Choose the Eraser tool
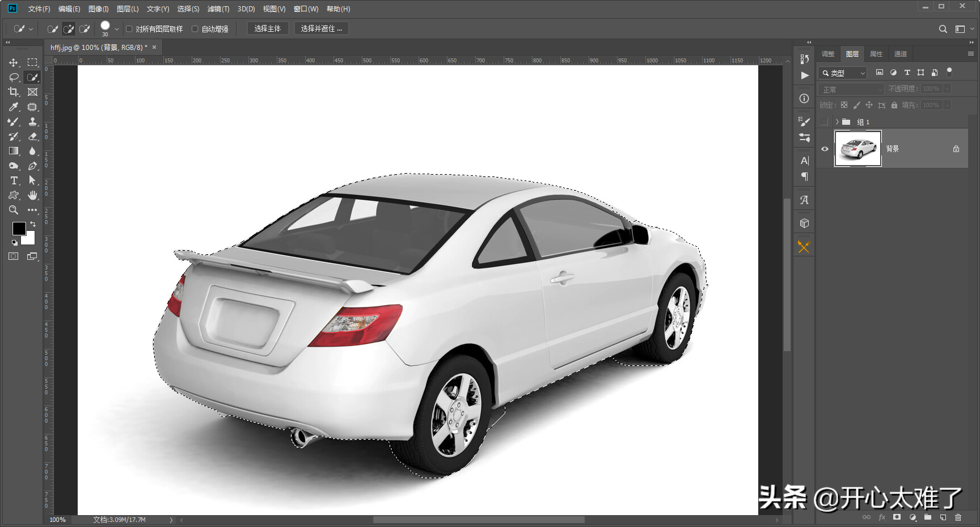The width and height of the screenshot is (980, 527). (x=32, y=136)
